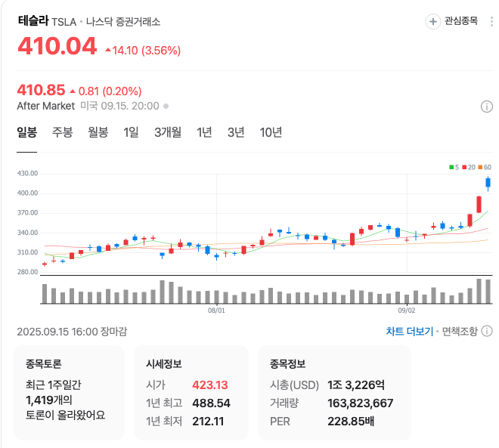Open the 시세정보 price info card
The width and height of the screenshot is (499, 448).
191,393
